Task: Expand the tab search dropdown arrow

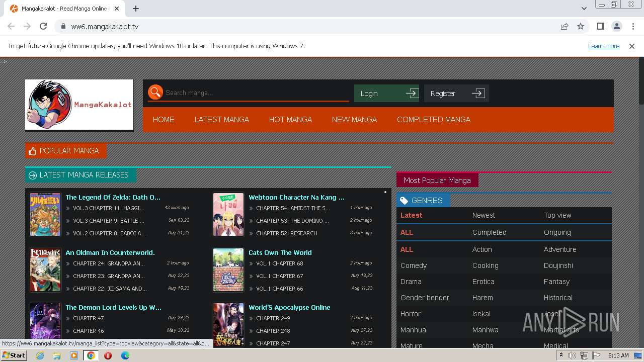Action: coord(584,9)
